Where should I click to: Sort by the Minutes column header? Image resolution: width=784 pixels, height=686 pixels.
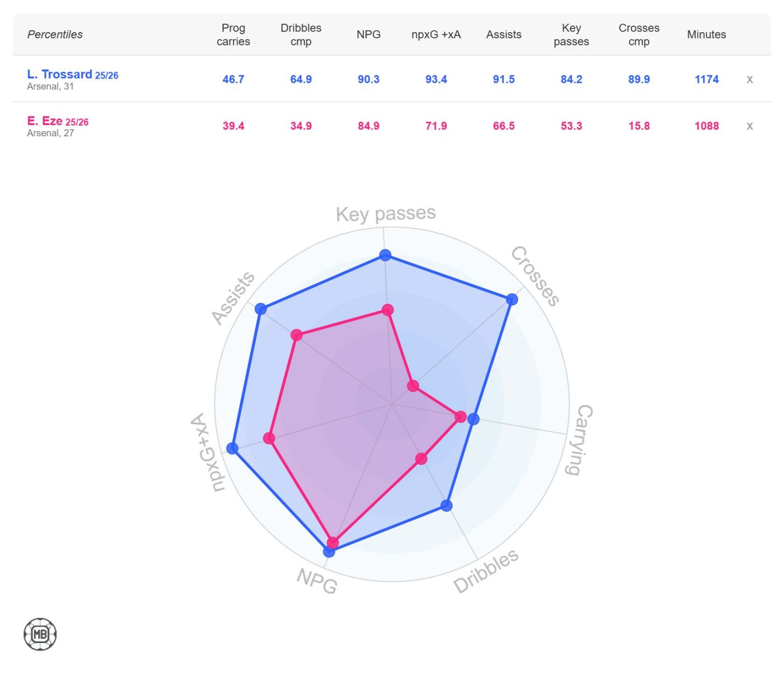tap(706, 35)
